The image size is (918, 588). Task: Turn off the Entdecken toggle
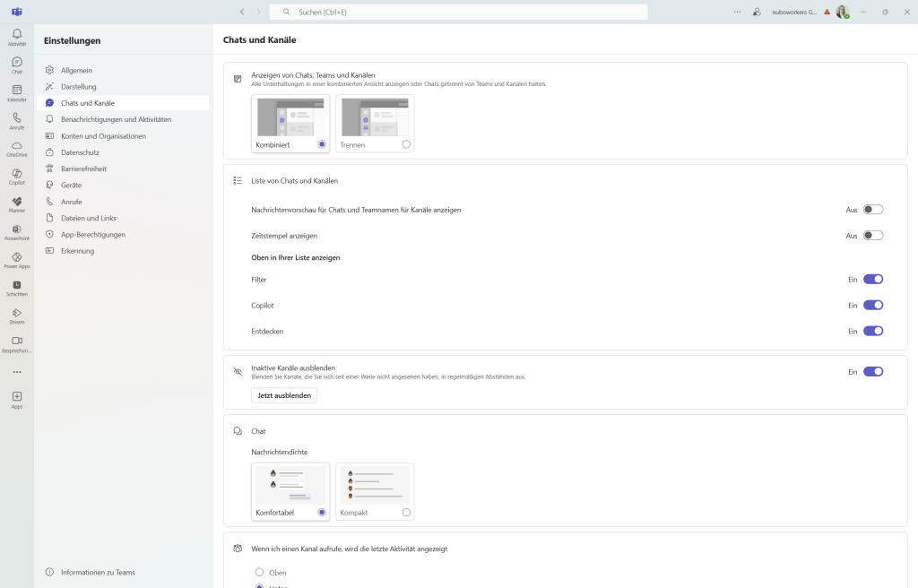point(873,331)
